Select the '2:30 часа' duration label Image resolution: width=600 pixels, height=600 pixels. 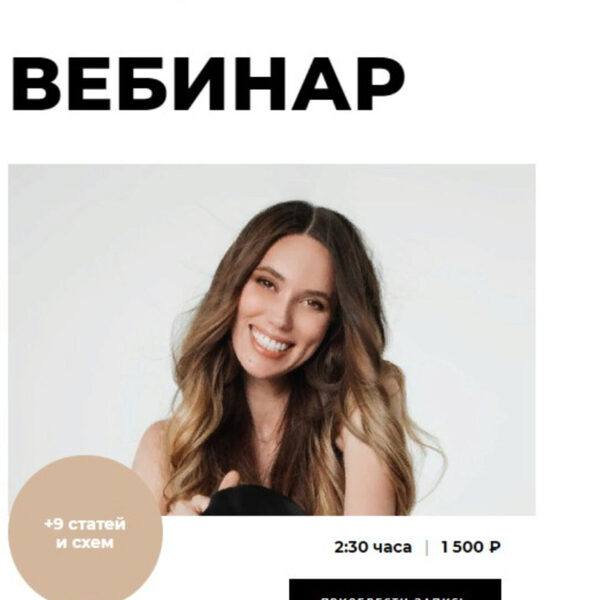[373, 547]
